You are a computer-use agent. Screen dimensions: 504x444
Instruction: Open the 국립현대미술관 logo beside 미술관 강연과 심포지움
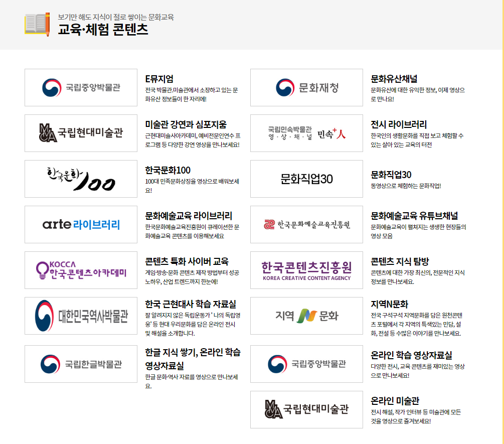point(81,133)
